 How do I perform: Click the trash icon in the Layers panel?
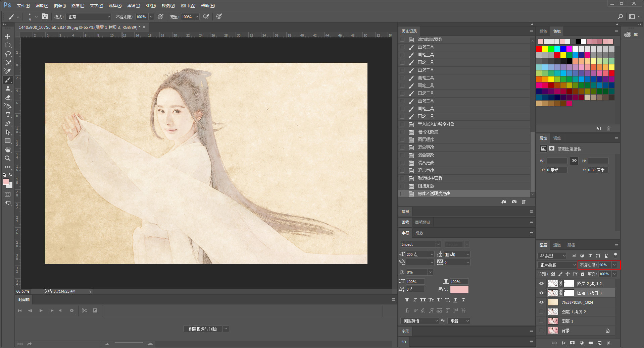click(609, 343)
